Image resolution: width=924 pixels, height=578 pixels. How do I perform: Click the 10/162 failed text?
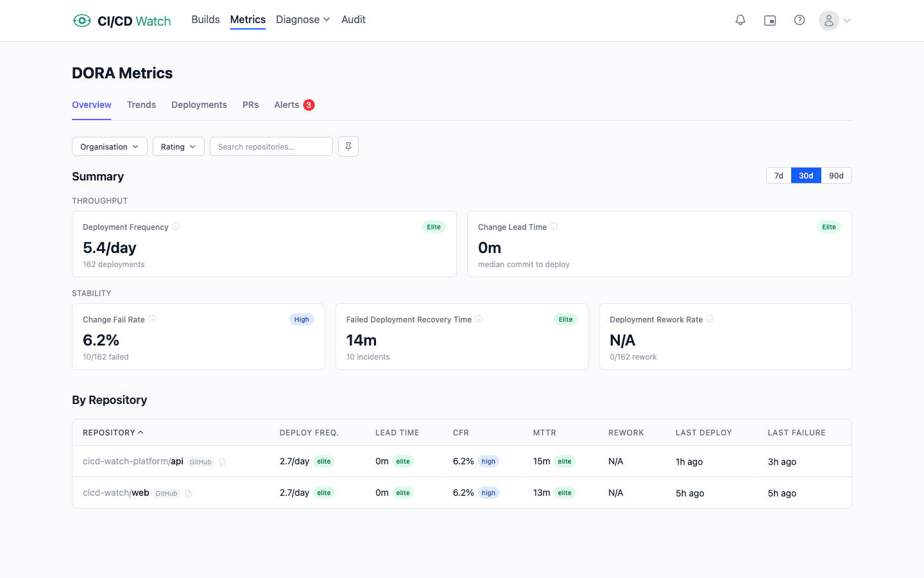(x=106, y=356)
